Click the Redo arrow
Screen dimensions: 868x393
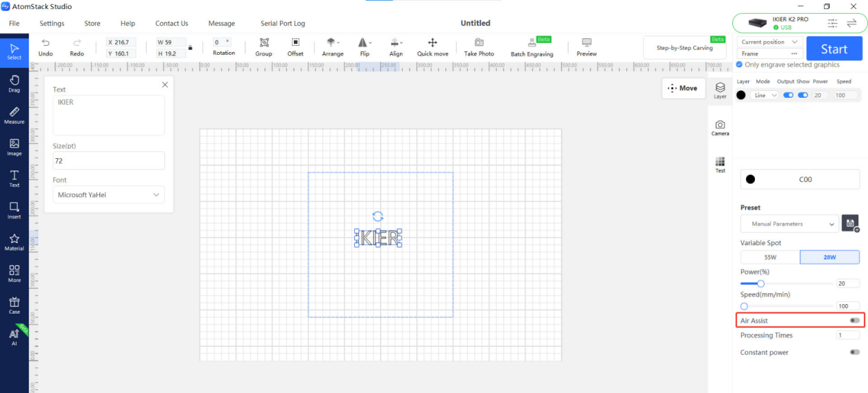pos(77,42)
